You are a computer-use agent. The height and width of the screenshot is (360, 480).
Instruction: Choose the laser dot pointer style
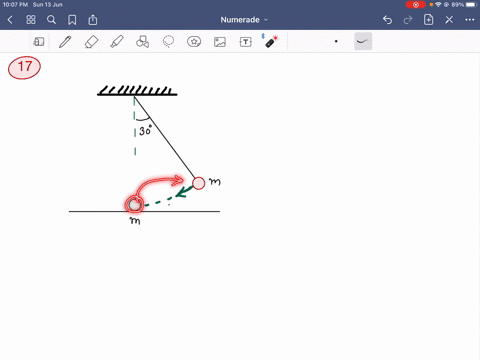point(336,41)
